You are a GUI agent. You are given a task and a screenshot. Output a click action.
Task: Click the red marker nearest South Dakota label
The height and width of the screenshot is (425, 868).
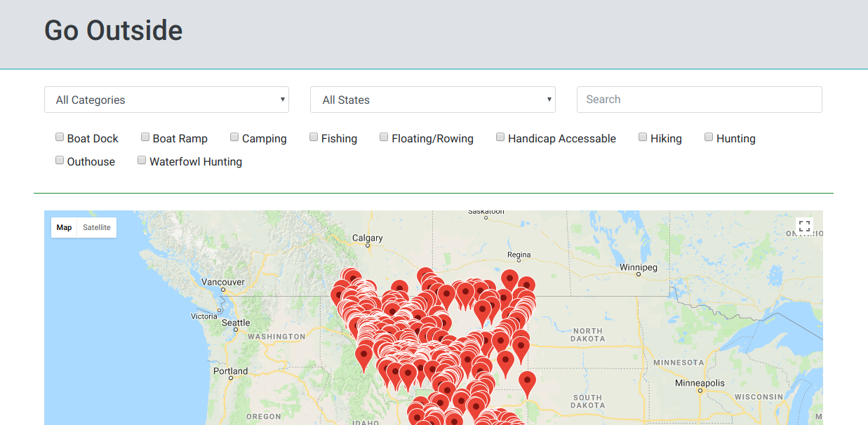click(x=527, y=382)
